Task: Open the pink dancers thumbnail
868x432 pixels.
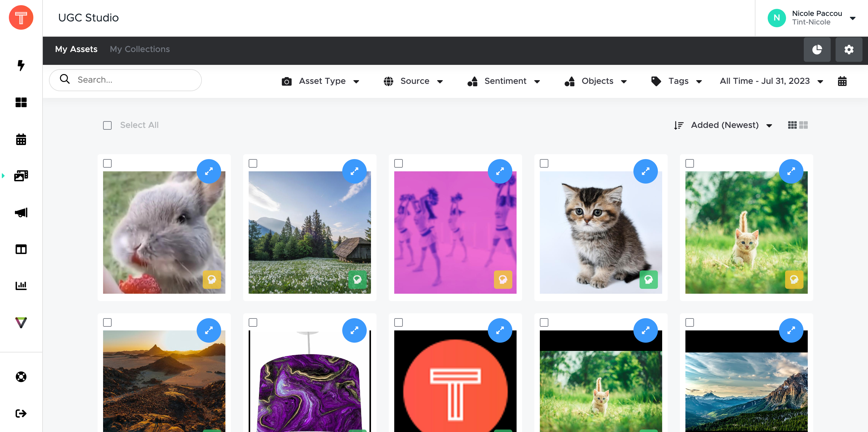Action: tap(455, 233)
